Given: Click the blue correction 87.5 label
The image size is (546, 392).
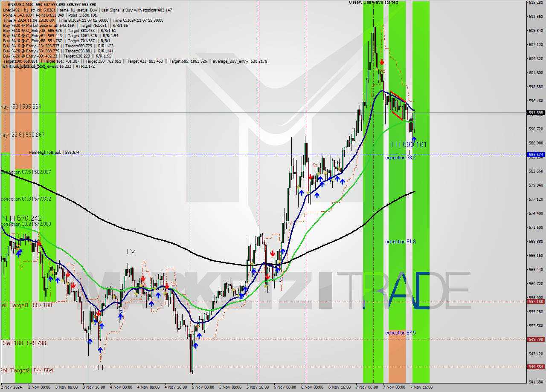Looking at the screenshot, I should tap(400, 333).
